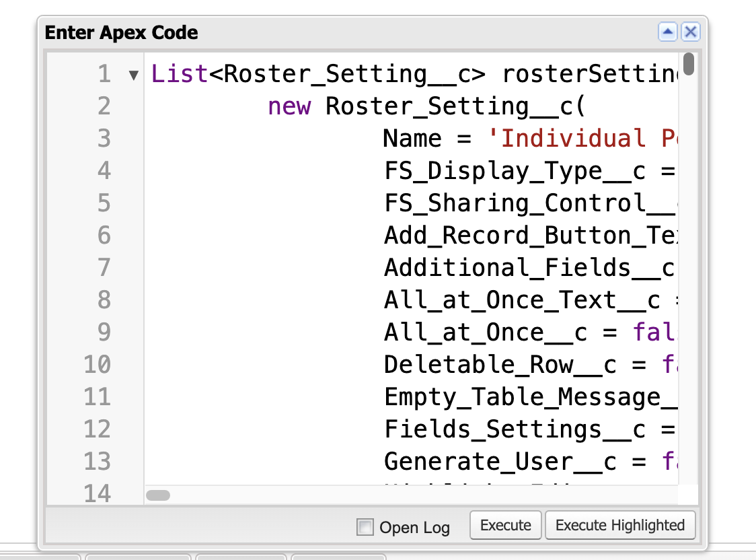Click line number 6 in the gutter
756x560 pixels.
104,236
